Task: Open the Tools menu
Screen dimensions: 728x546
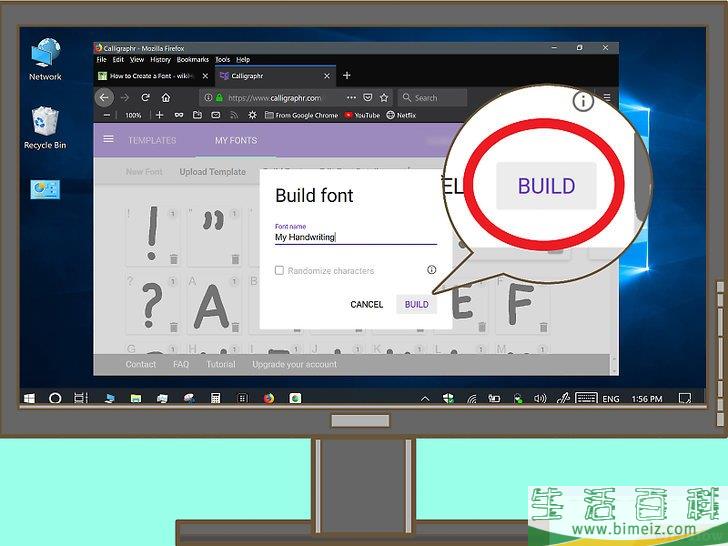Action: coord(222,59)
